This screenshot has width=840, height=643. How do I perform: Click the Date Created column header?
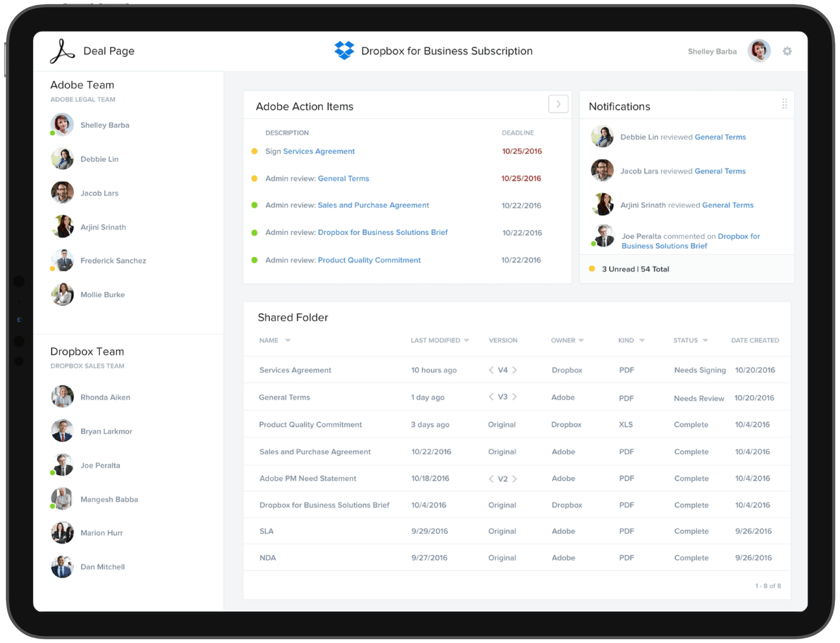tap(755, 340)
